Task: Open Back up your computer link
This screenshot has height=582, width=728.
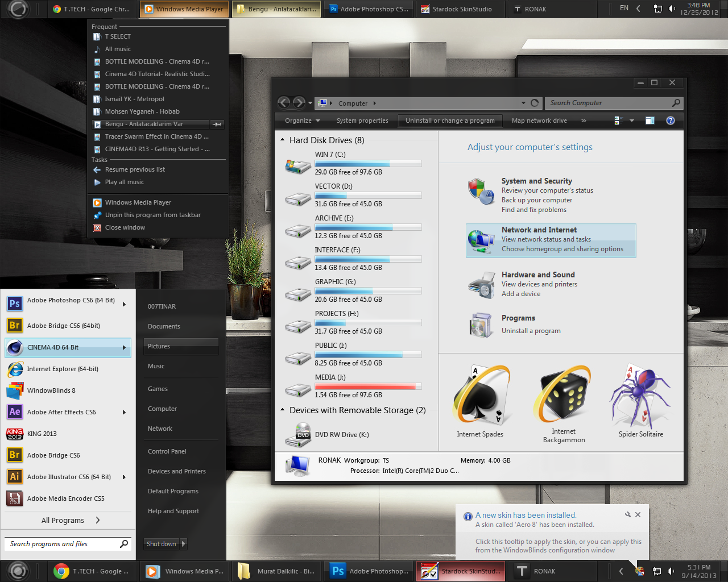Action: 537,200
